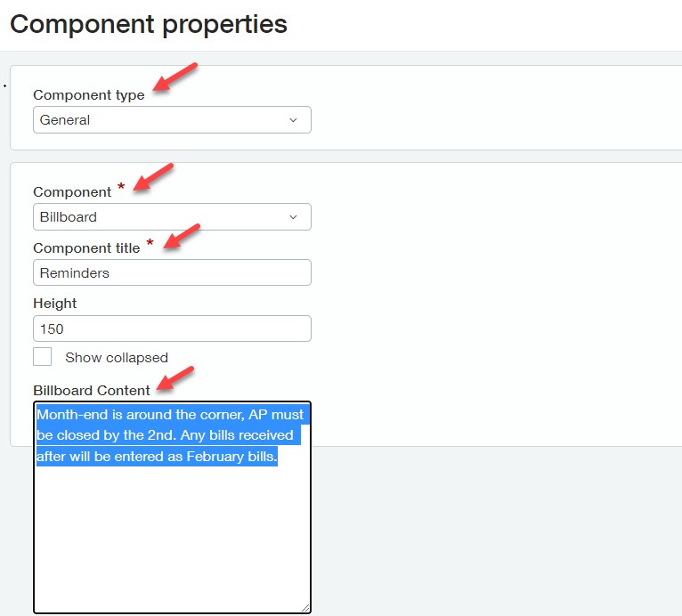Image resolution: width=682 pixels, height=616 pixels.
Task: Open the Component type dropdown showing General
Action: (172, 120)
